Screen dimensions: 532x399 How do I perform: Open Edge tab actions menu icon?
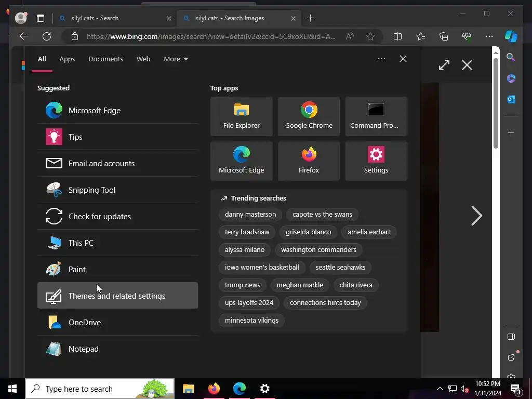41,18
